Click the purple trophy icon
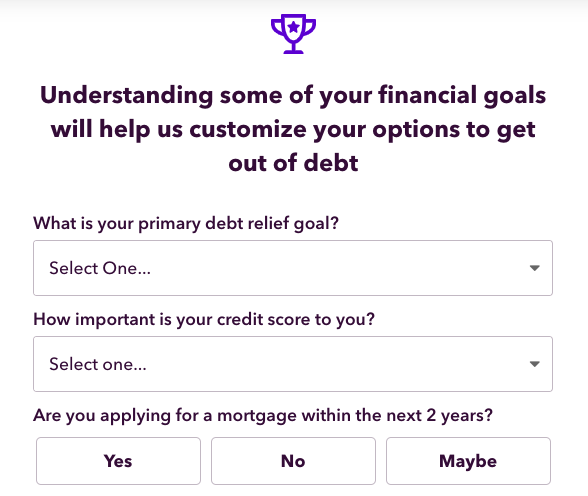This screenshot has width=588, height=496. click(x=293, y=34)
